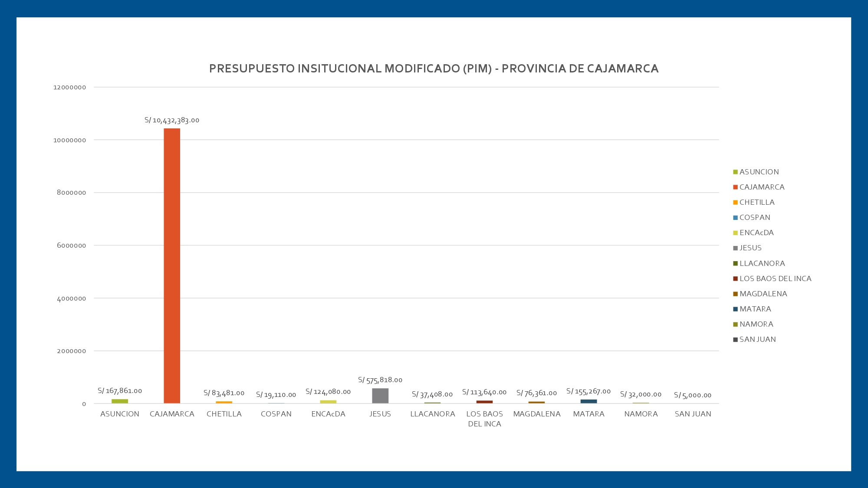
Task: Click the CAJAMARCA legend entry
Action: (762, 187)
